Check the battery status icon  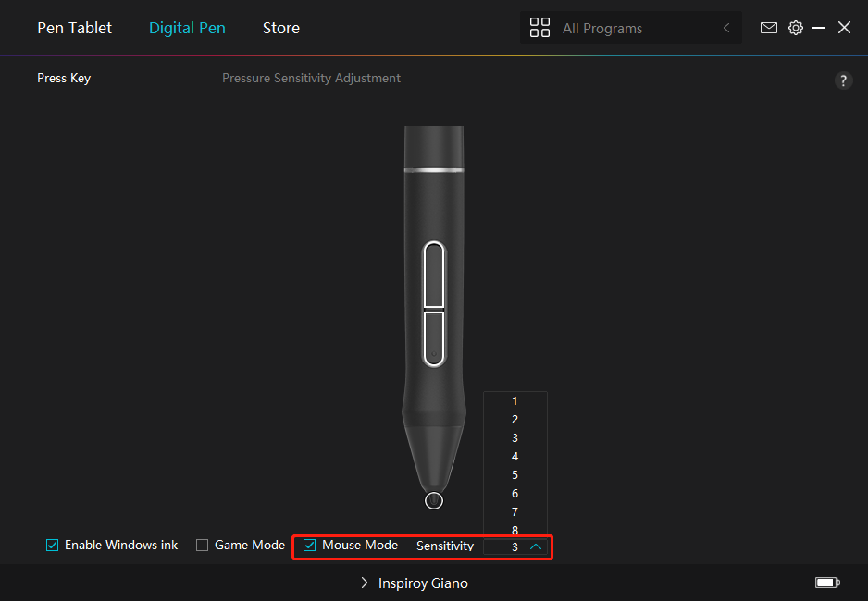click(826, 583)
